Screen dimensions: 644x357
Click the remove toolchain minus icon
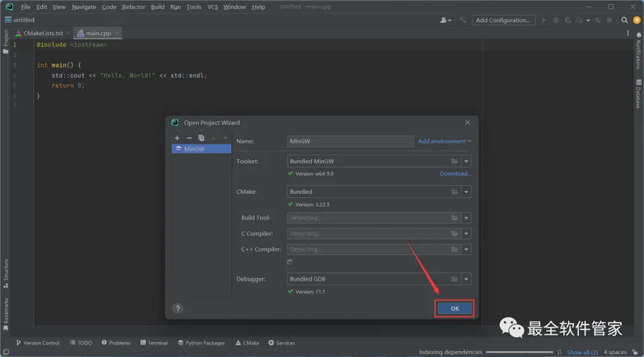[189, 138]
